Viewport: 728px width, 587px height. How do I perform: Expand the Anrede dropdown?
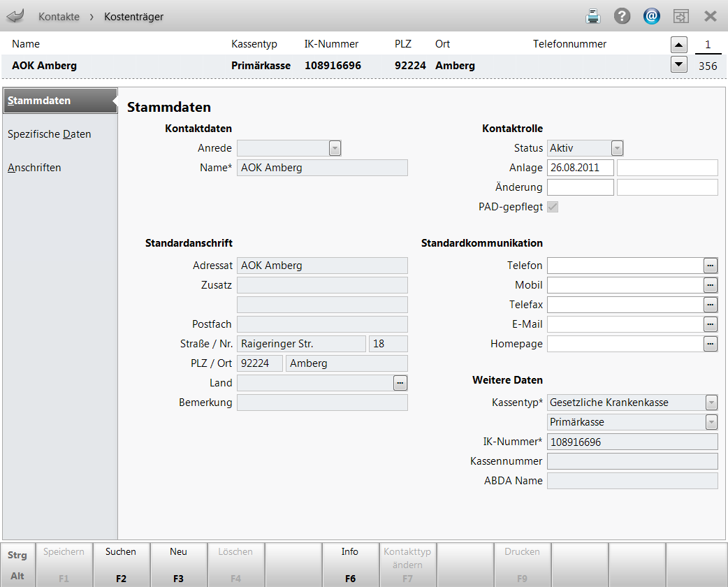click(335, 148)
